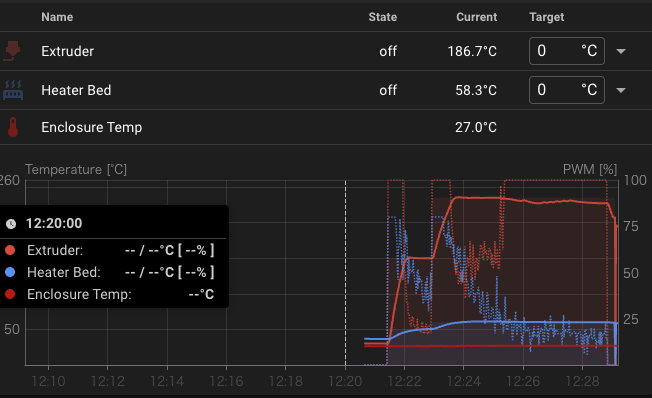Image resolution: width=652 pixels, height=398 pixels.
Task: Click the Enclosure Temp dark red legend dot
Action: (x=10, y=294)
